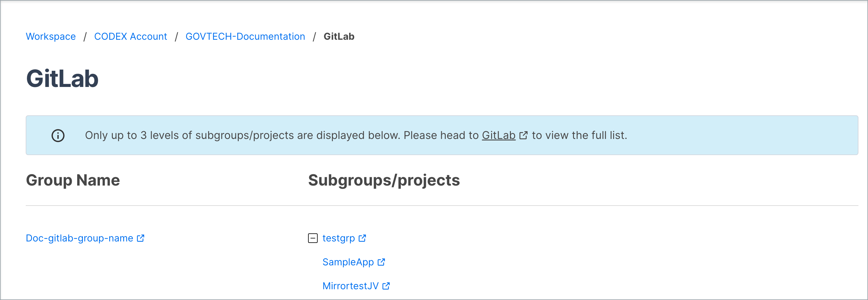Viewport: 868px width, 300px height.
Task: Click external-link icon beside banner GitLab link
Action: (523, 135)
